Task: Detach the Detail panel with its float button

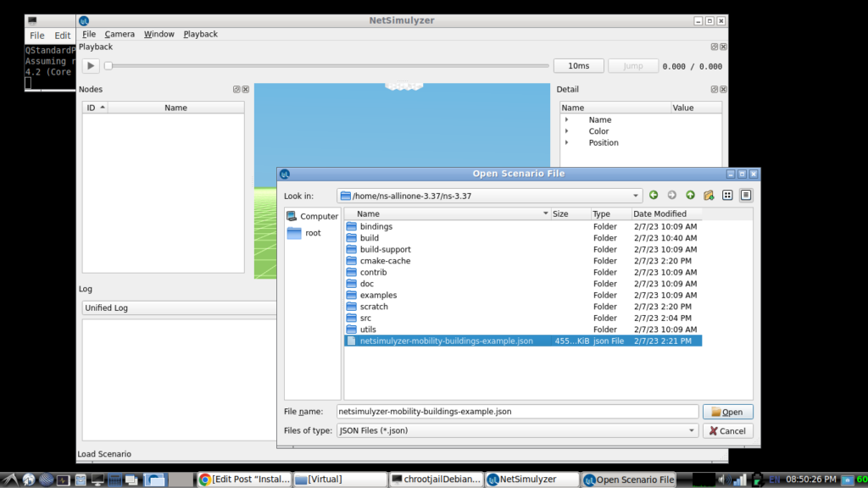Action: pyautogui.click(x=715, y=89)
